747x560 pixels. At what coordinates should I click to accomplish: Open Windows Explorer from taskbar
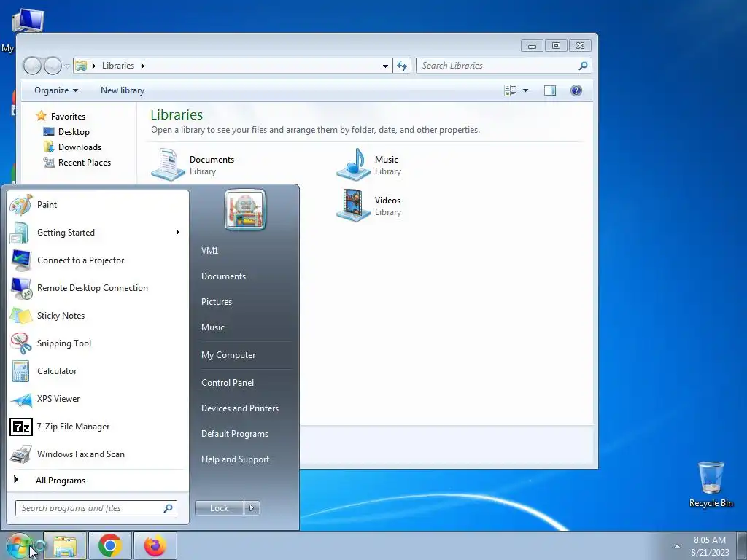coord(65,545)
